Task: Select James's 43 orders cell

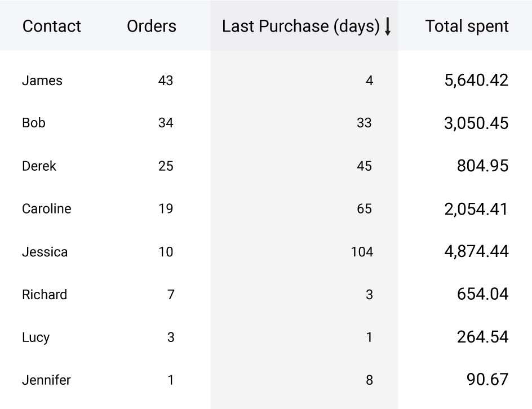Action: [166, 81]
